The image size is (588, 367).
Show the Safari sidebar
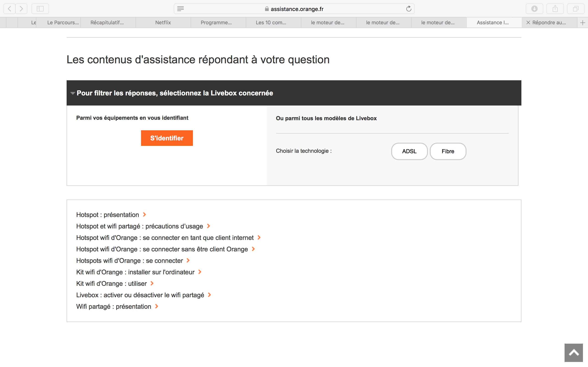[x=40, y=9]
